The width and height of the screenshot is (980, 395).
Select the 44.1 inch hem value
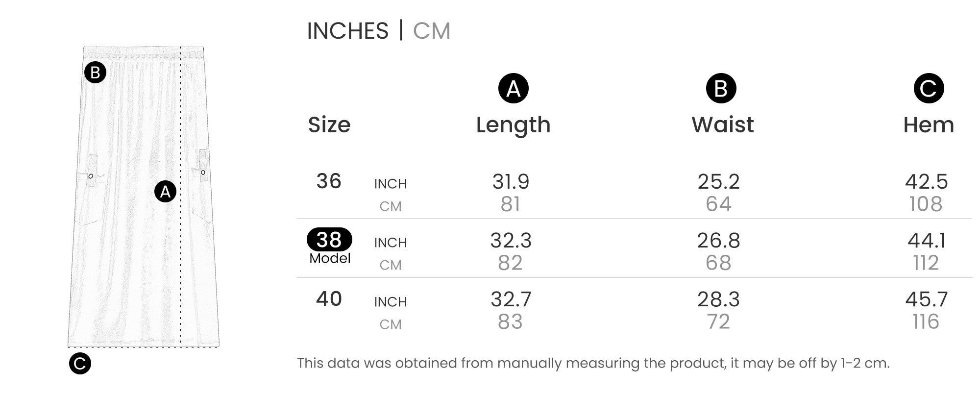pos(926,241)
